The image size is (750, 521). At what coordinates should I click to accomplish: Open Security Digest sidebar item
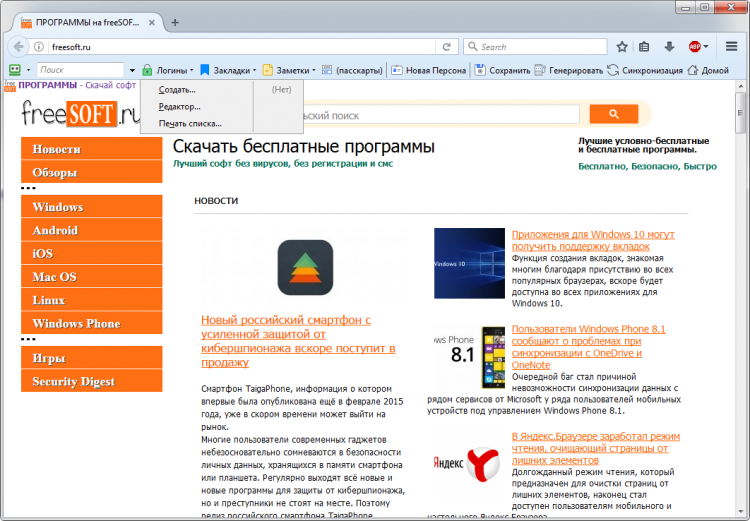click(91, 381)
